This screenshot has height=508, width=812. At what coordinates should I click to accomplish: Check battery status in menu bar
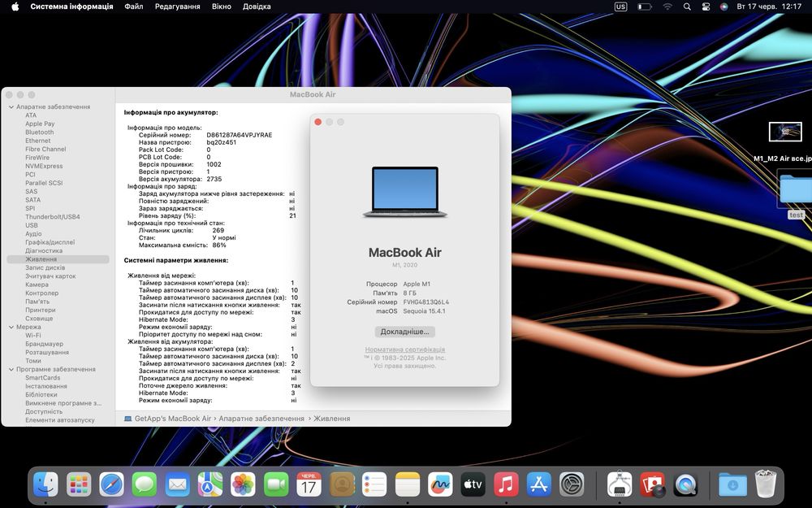pos(644,7)
